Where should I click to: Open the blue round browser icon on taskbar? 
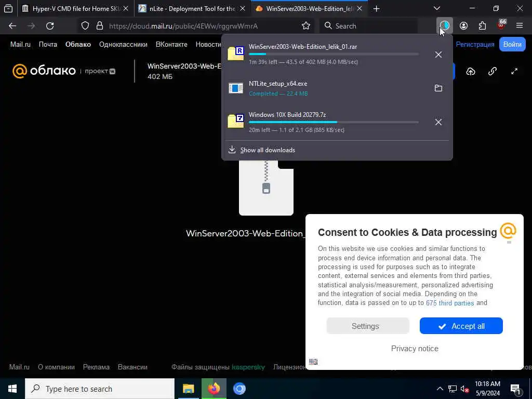tap(239, 389)
